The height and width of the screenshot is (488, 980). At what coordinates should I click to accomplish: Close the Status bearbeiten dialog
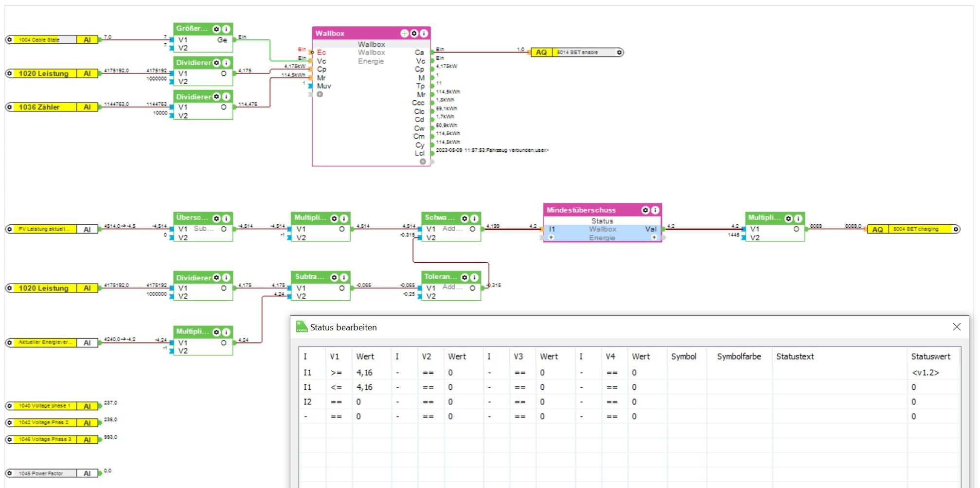[x=956, y=327]
